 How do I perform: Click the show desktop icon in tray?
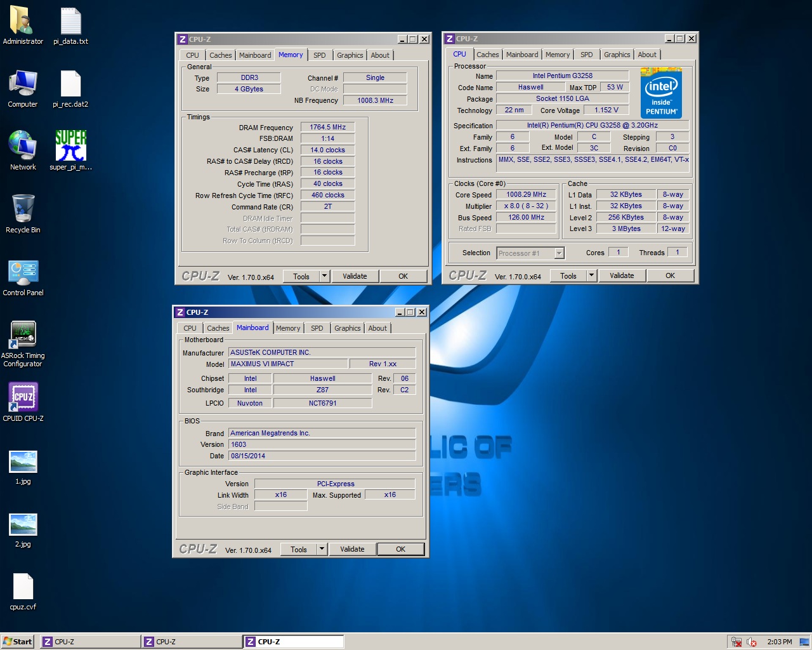pyautogui.click(x=804, y=642)
